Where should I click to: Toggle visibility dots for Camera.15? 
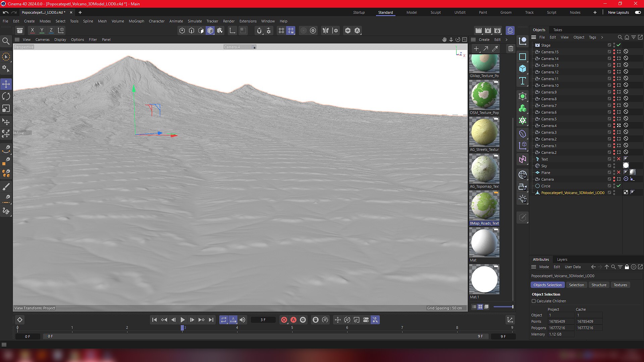614,52
